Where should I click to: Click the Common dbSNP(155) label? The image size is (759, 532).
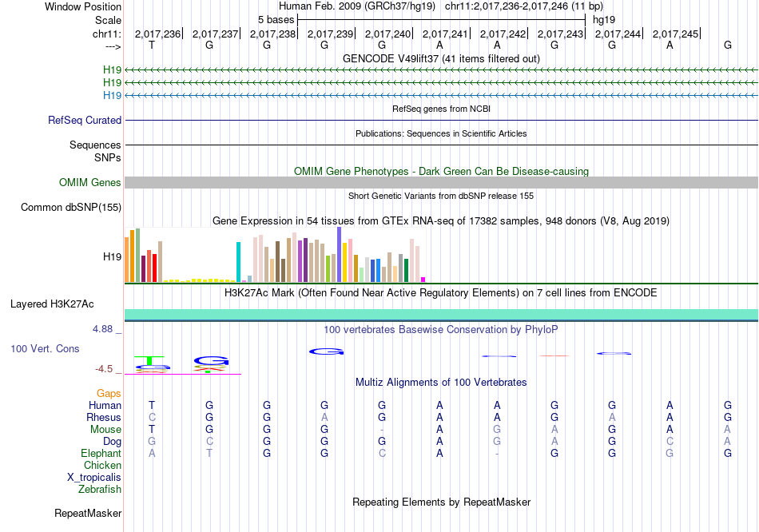tap(70, 207)
